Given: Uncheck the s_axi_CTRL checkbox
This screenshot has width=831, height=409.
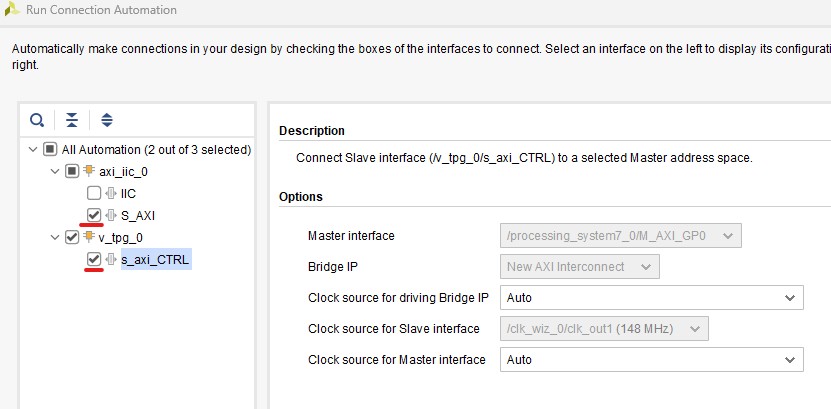Looking at the screenshot, I should click(93, 259).
